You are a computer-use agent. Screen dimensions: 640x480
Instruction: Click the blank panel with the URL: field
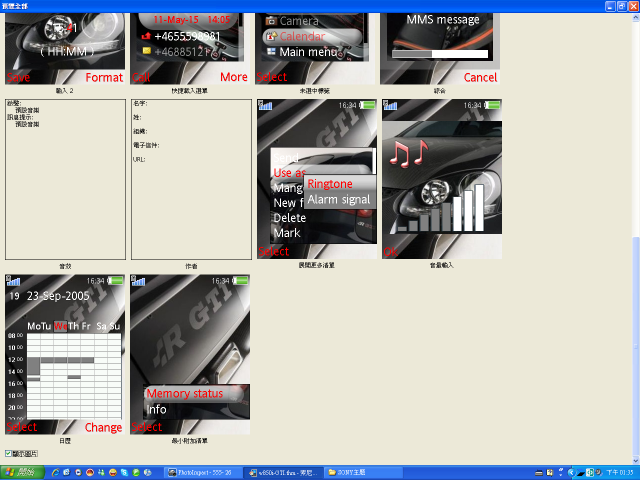pyautogui.click(x=191, y=179)
